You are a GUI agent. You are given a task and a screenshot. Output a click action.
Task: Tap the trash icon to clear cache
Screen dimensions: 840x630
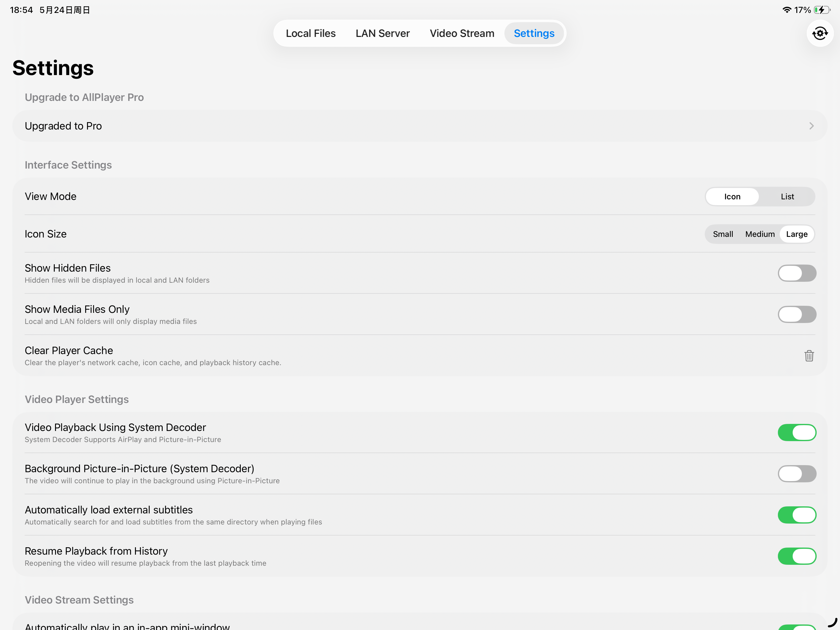tap(809, 356)
